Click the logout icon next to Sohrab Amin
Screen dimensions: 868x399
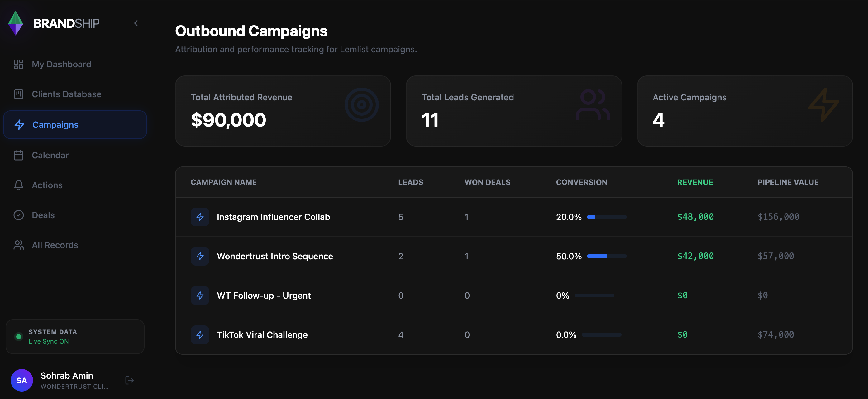tap(129, 380)
